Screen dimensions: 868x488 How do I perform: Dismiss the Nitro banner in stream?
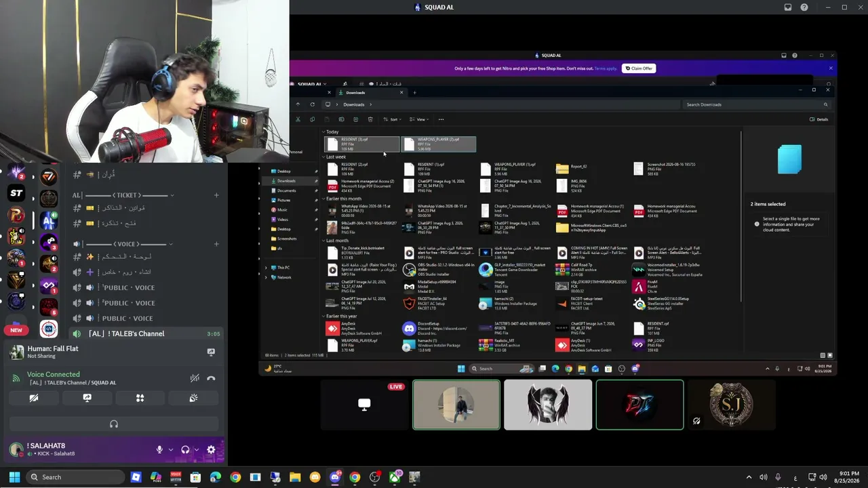[x=831, y=68]
